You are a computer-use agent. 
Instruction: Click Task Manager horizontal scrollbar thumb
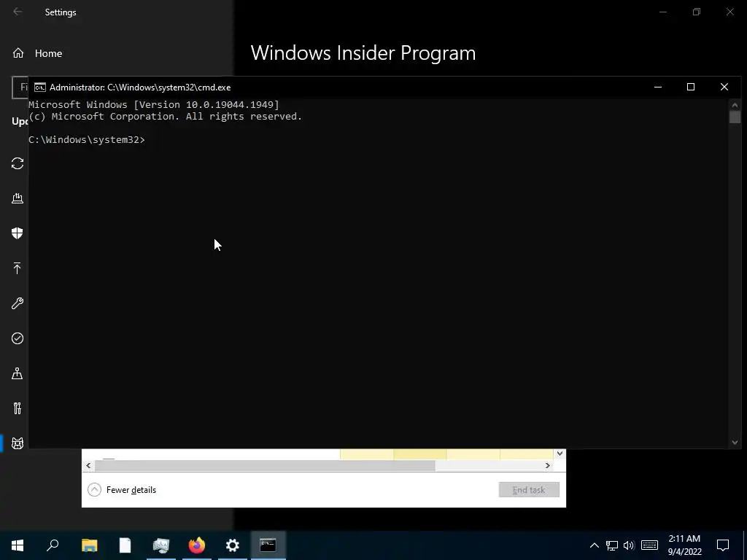(x=265, y=465)
